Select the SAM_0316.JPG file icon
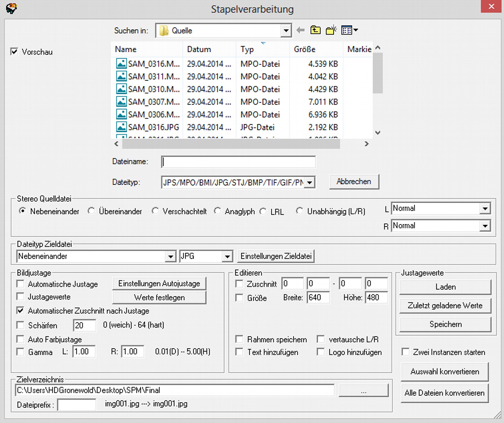The width and height of the screenshot is (504, 423). 121,127
